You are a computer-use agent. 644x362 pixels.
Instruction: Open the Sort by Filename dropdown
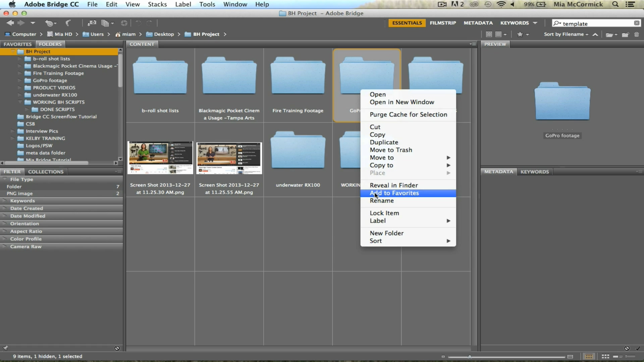(x=566, y=35)
